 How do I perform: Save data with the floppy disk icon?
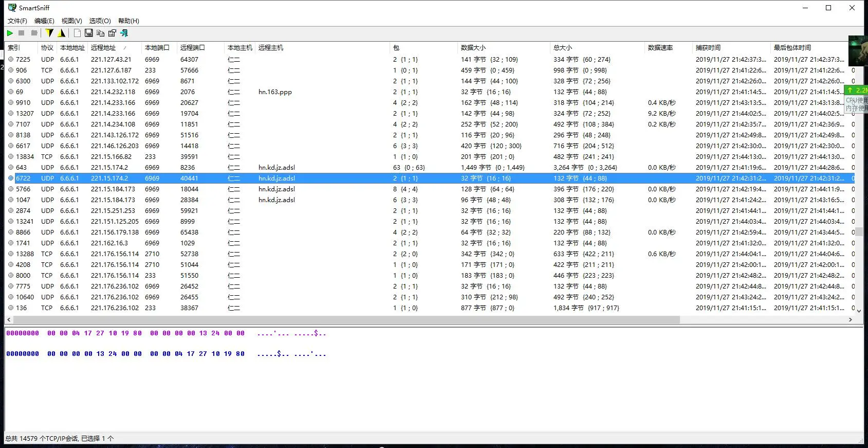point(89,33)
